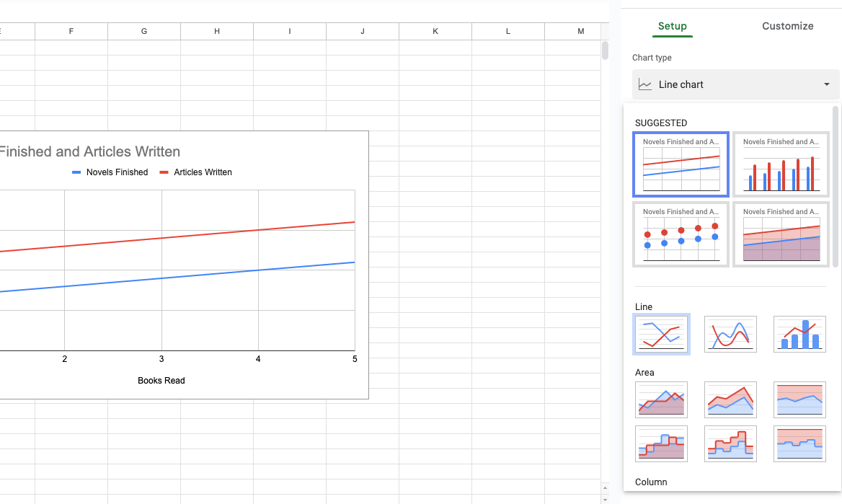
Task: Select the combo line-column chart icon
Action: tap(799, 334)
